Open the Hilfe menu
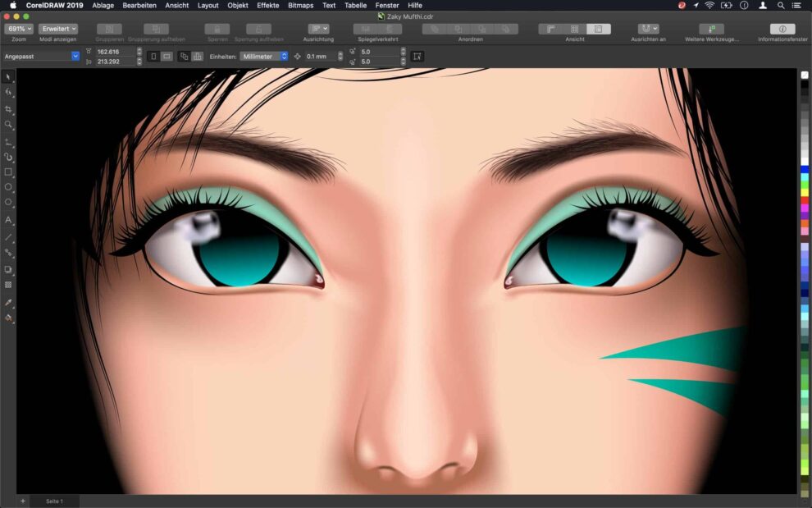812x508 pixels. tap(415, 5)
